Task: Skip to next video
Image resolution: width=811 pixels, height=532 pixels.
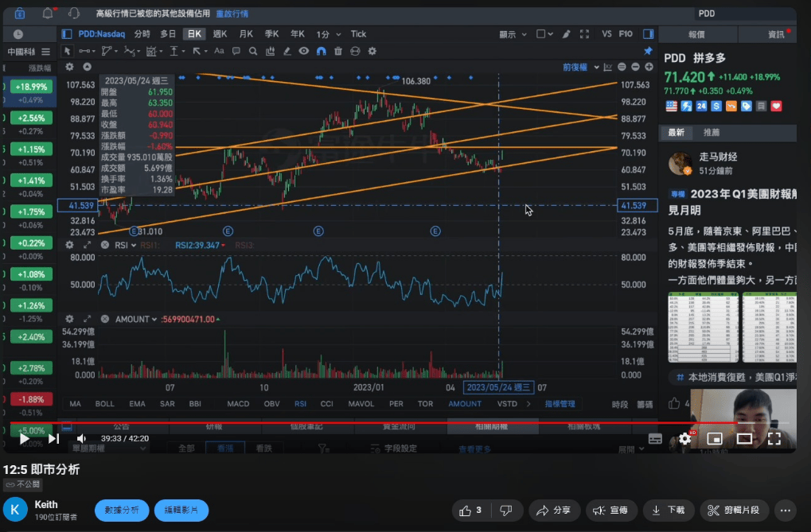Action: point(54,439)
